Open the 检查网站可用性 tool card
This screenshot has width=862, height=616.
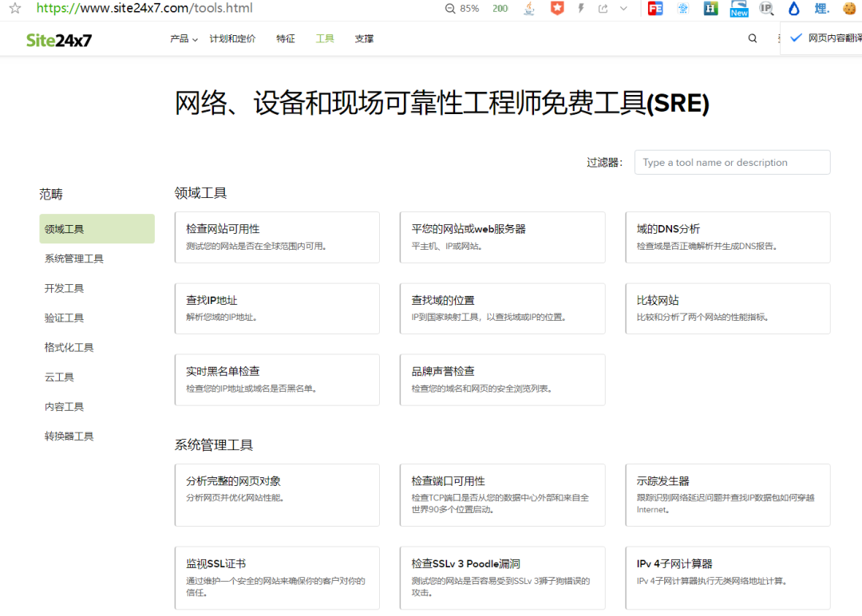pos(277,237)
